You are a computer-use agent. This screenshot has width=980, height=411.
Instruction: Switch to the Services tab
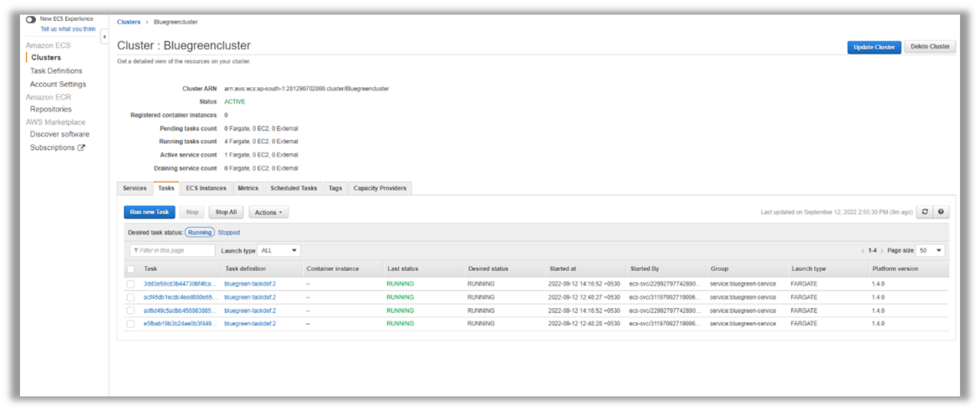tap(135, 188)
